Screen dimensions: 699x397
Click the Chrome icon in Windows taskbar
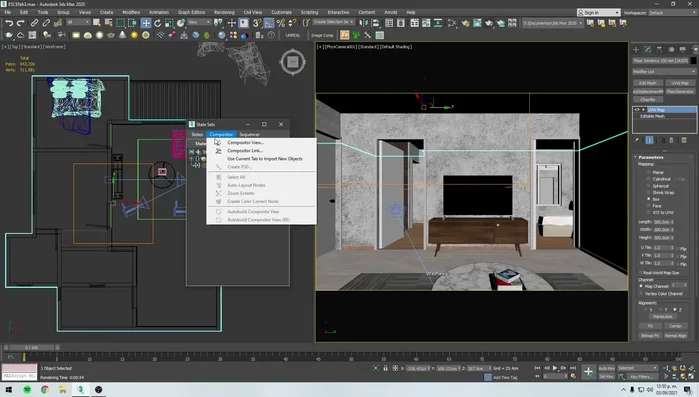45,389
